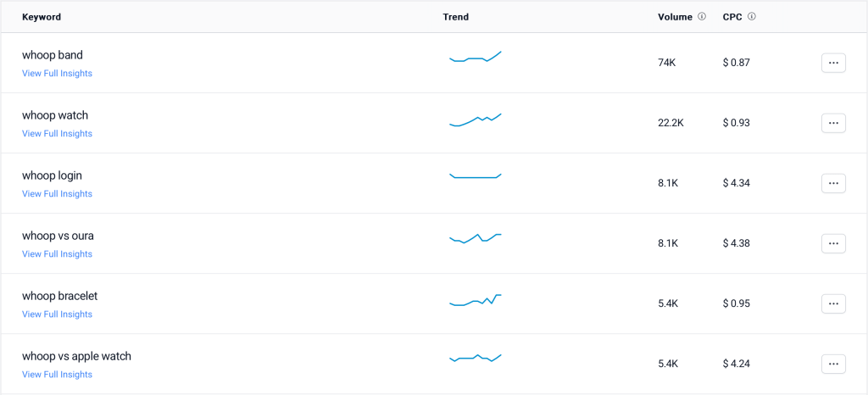The width and height of the screenshot is (868, 395).
Task: View Full Insights for whoop band
Action: [x=57, y=74]
